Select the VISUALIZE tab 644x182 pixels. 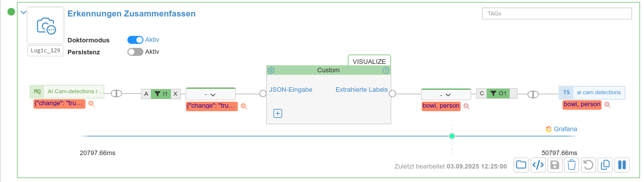pyautogui.click(x=369, y=61)
